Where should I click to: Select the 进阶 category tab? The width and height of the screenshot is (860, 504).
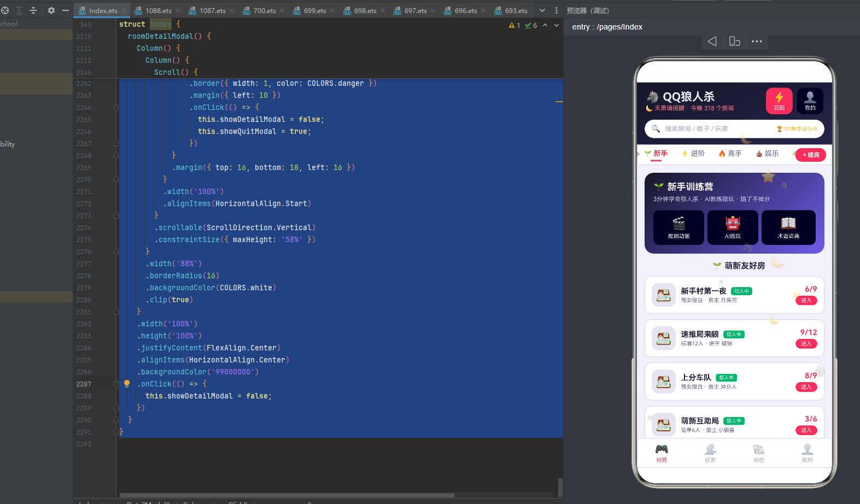(693, 154)
